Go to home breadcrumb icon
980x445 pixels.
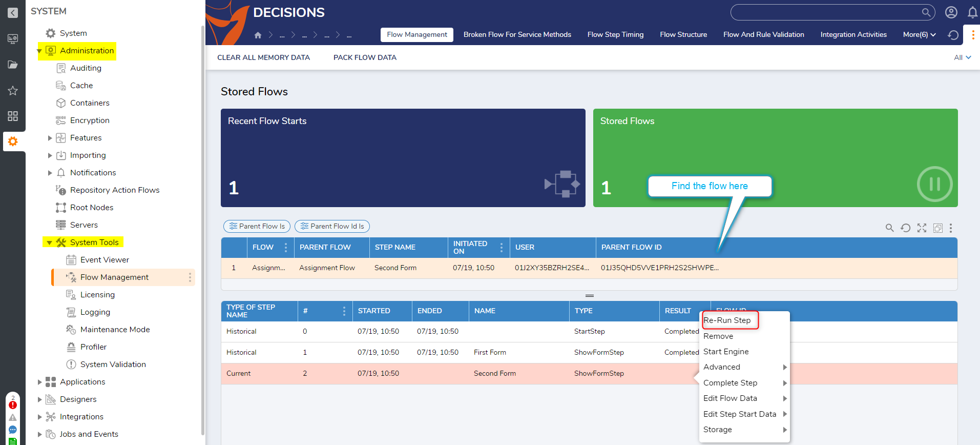258,35
